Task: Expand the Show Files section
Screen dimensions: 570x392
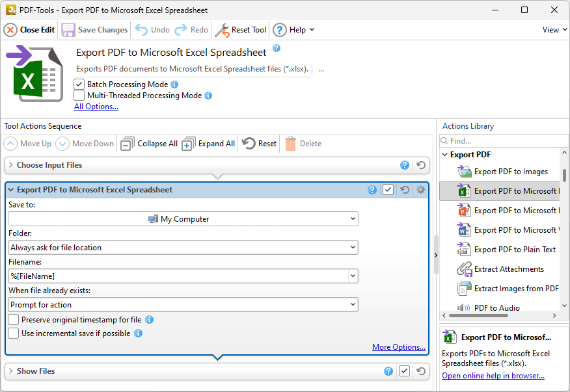Action: click(x=11, y=371)
